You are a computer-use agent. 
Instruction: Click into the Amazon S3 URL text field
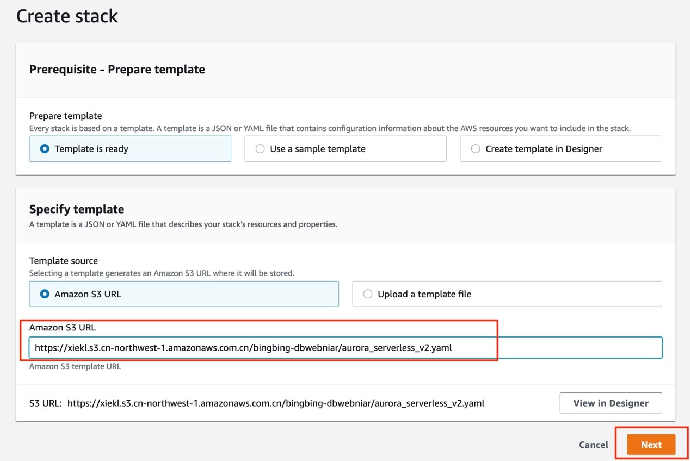[345, 347]
